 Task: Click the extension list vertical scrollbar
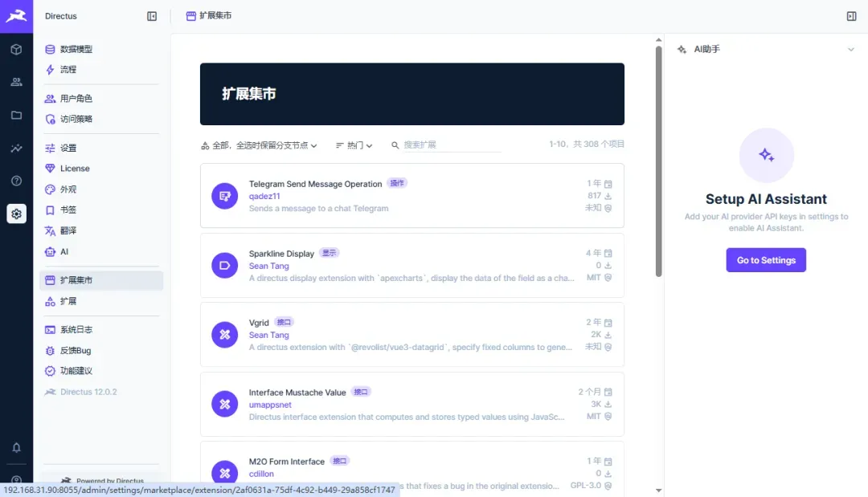(658, 161)
